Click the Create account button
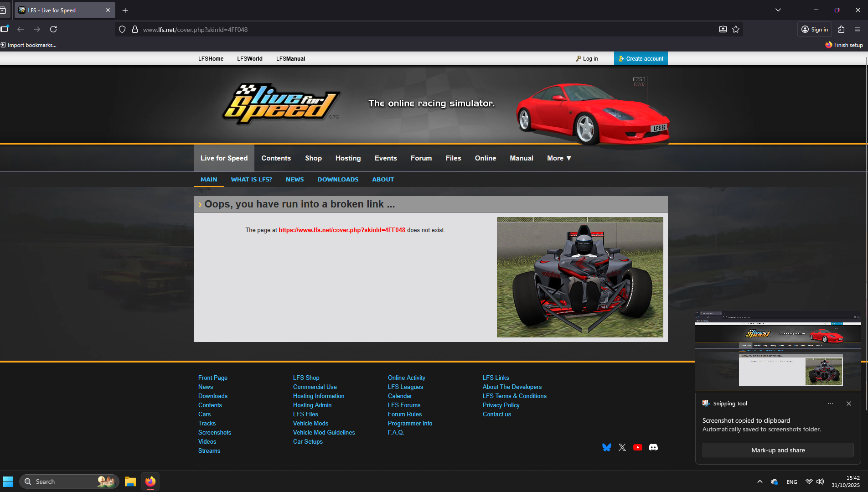The width and height of the screenshot is (868, 492). pos(641,58)
